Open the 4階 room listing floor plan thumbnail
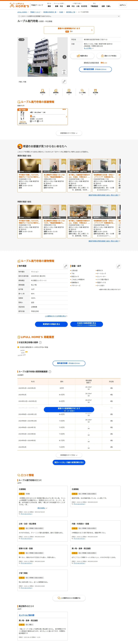Screen dimensions: 138x644 point(23,116)
